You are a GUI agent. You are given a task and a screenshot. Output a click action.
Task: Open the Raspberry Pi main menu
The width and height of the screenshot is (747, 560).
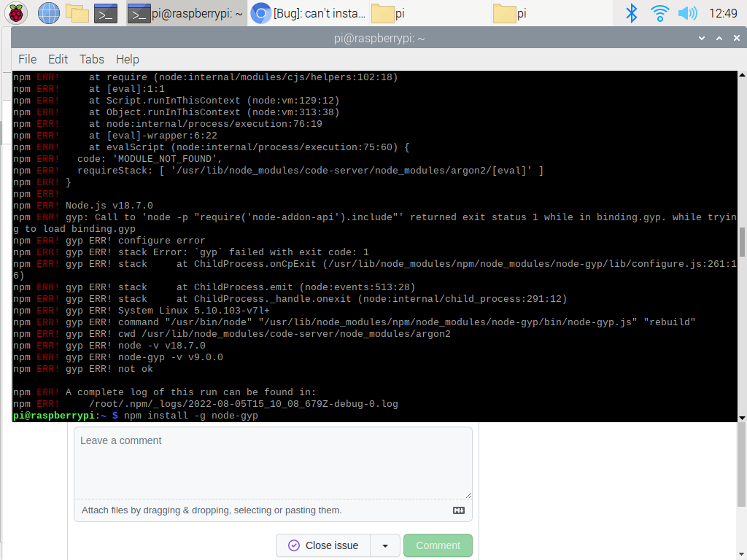point(16,13)
